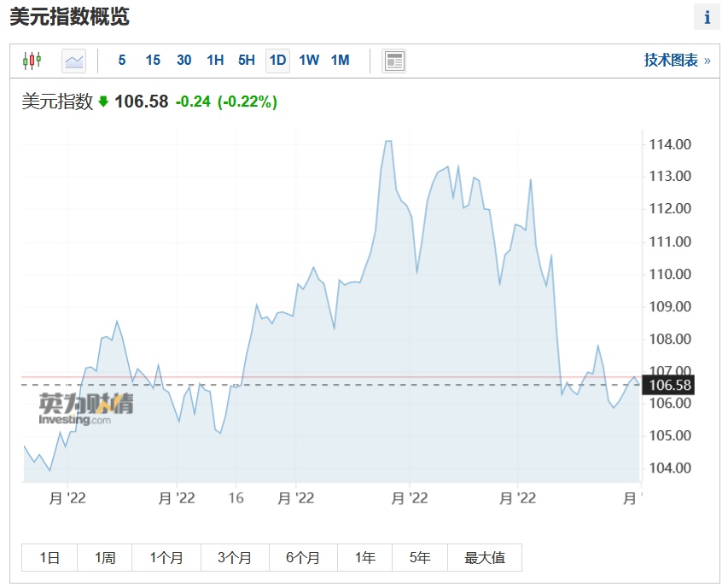Show the 1日 time range
The image size is (728, 587).
point(50,558)
